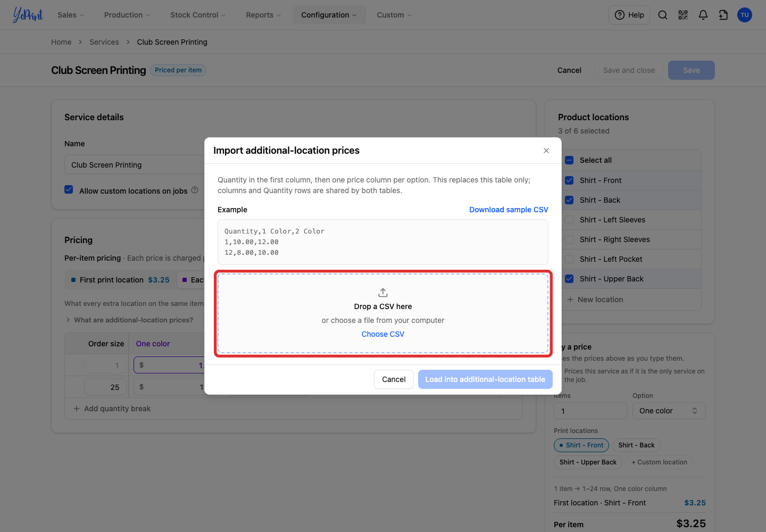
Task: Uncheck the Shirt - Back checkbox
Action: coord(569,200)
